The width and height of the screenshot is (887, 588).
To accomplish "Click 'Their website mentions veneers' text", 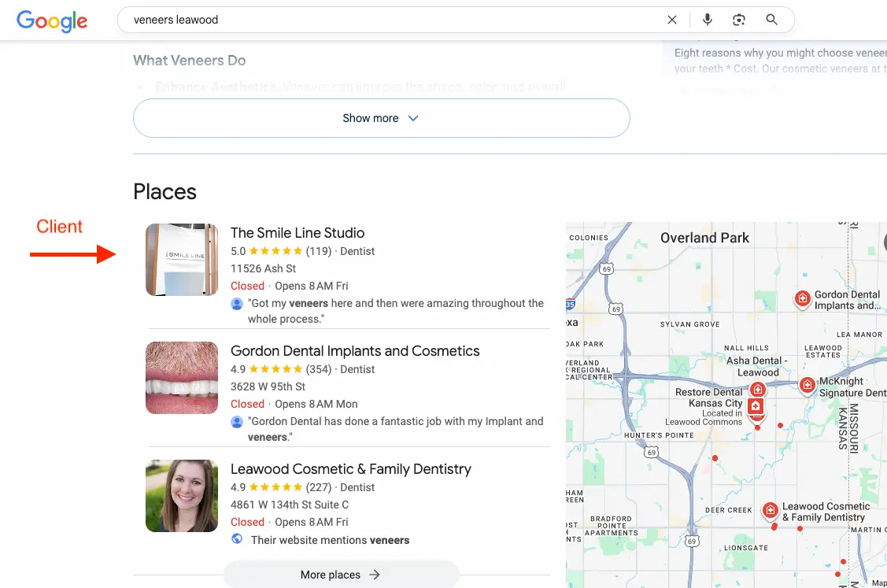I will tap(331, 541).
